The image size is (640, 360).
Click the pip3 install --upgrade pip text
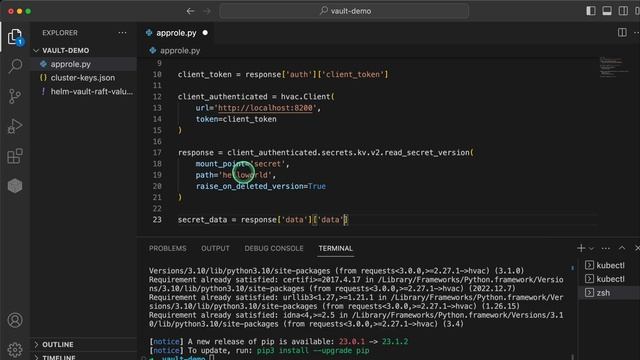[313, 351]
